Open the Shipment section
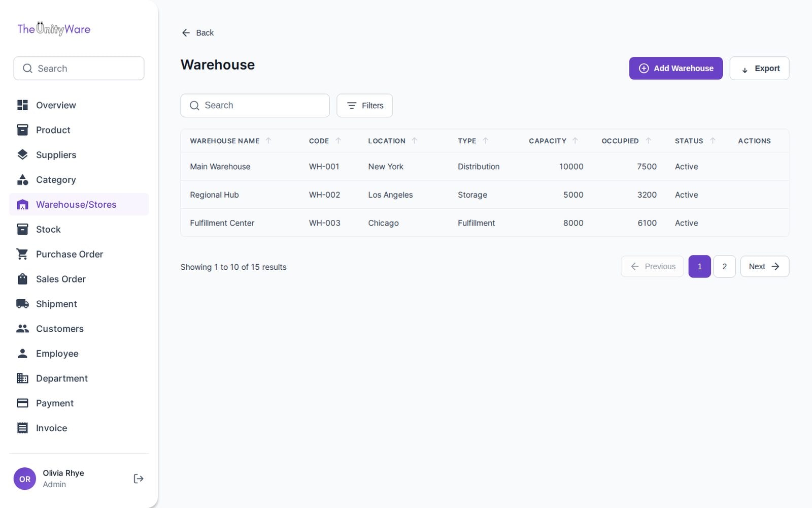Image resolution: width=812 pixels, height=508 pixels. tap(79, 304)
